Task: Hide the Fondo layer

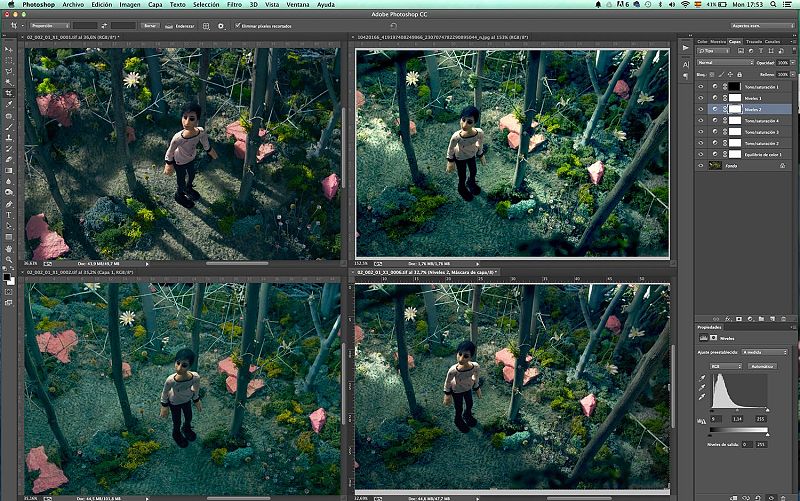Action: 701,165
